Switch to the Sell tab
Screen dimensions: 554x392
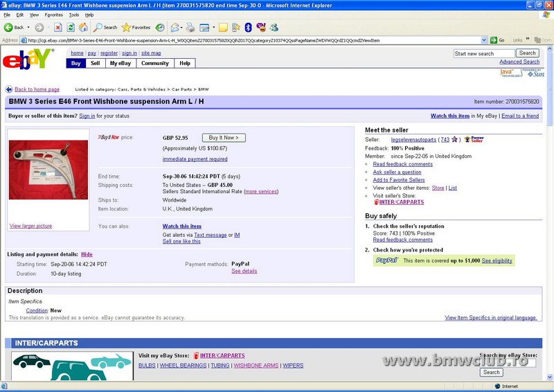pyautogui.click(x=96, y=63)
